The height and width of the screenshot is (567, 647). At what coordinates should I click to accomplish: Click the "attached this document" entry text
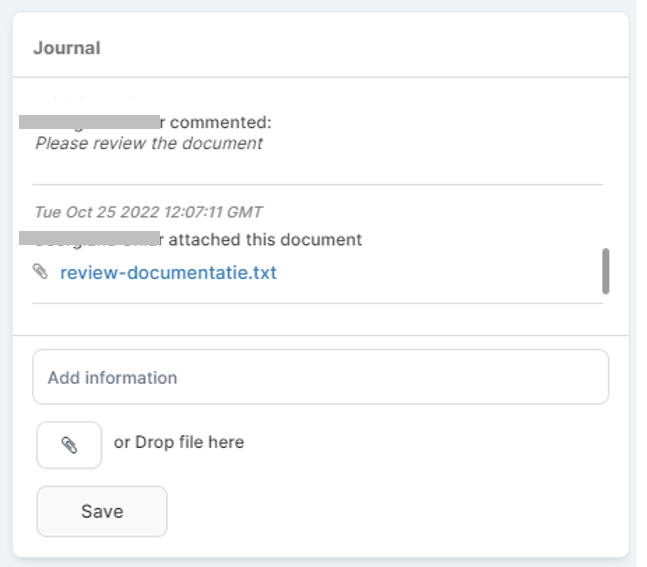(266, 240)
